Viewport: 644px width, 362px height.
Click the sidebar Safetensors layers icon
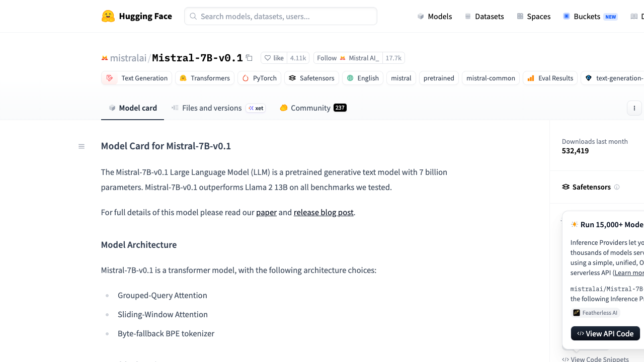566,187
